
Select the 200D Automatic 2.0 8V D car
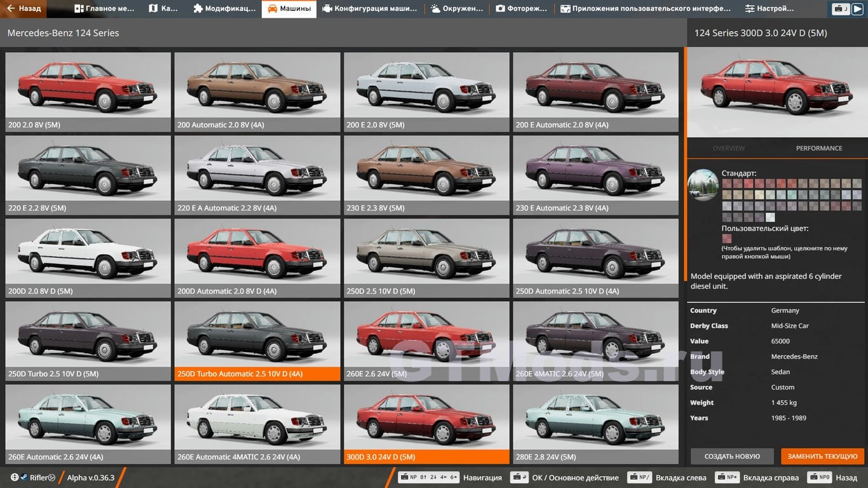pyautogui.click(x=257, y=258)
